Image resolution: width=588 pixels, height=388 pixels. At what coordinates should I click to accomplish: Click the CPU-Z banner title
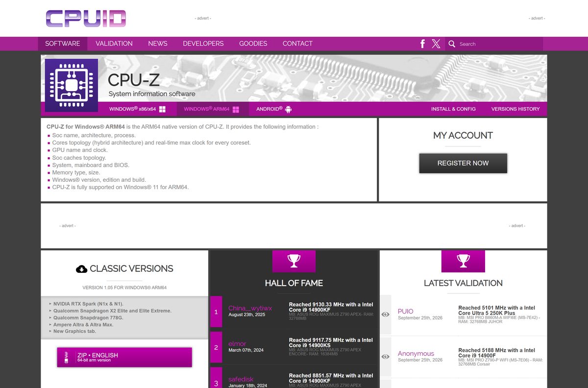[133, 80]
